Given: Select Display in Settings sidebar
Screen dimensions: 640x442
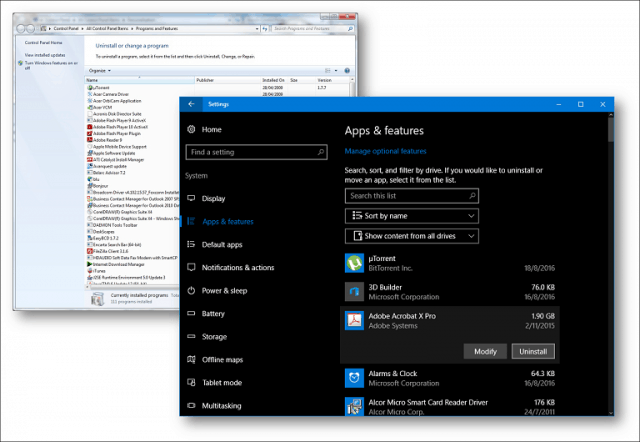Looking at the screenshot, I should pyautogui.click(x=213, y=198).
